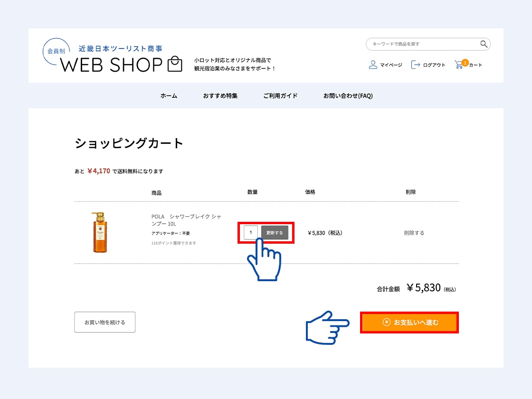Click the 会員制 circular badge
Viewport: 532px width, 399px height.
[56, 51]
